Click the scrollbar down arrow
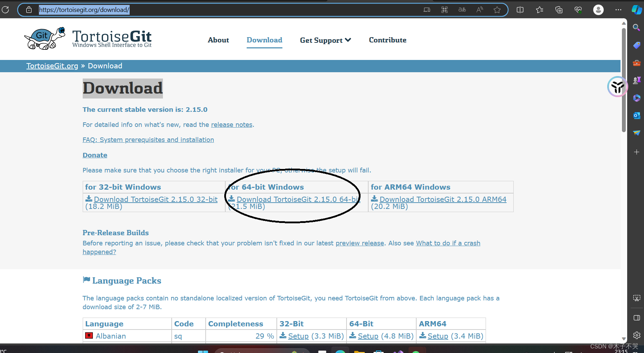 pos(624,339)
